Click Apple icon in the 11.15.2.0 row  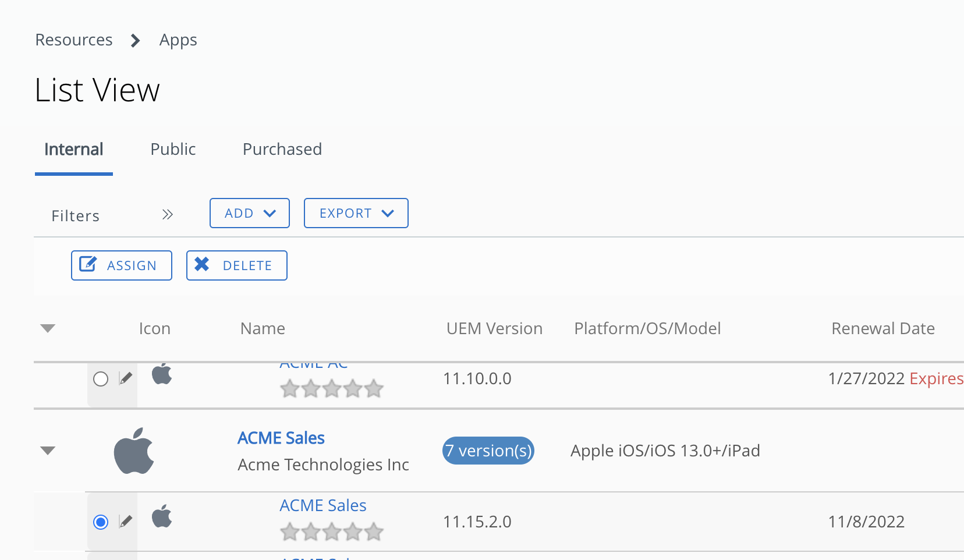click(x=162, y=516)
